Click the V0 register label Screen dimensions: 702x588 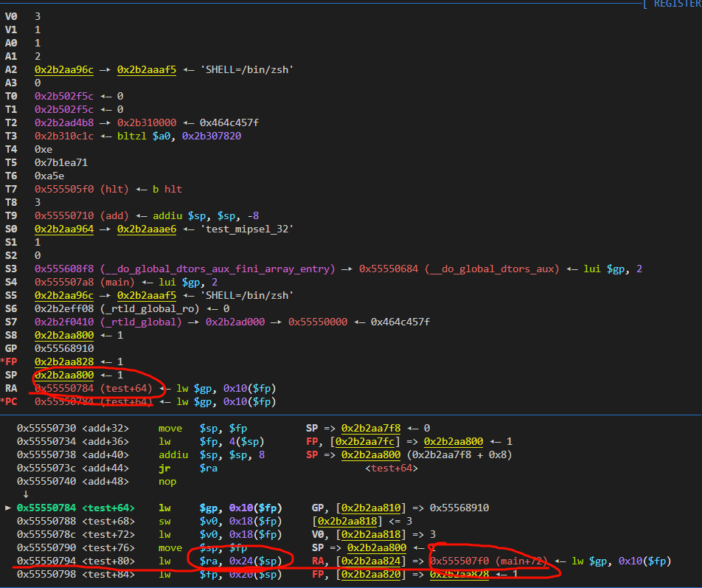(x=11, y=16)
